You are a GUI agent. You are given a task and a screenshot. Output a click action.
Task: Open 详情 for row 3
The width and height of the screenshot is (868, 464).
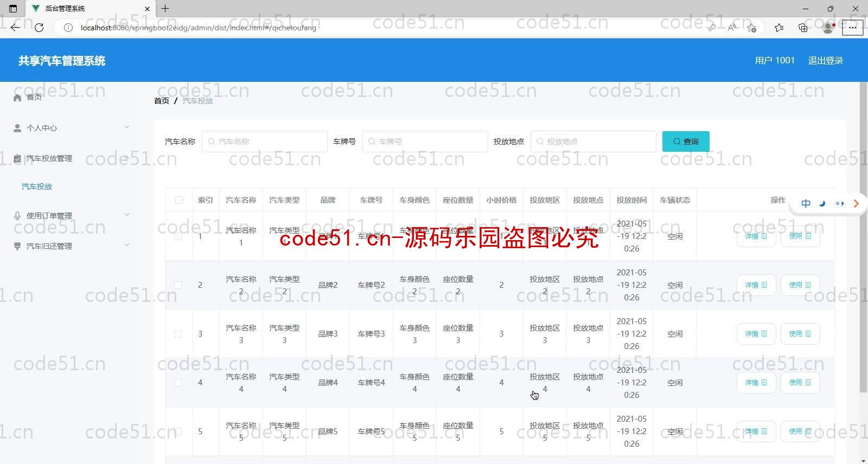tap(756, 334)
